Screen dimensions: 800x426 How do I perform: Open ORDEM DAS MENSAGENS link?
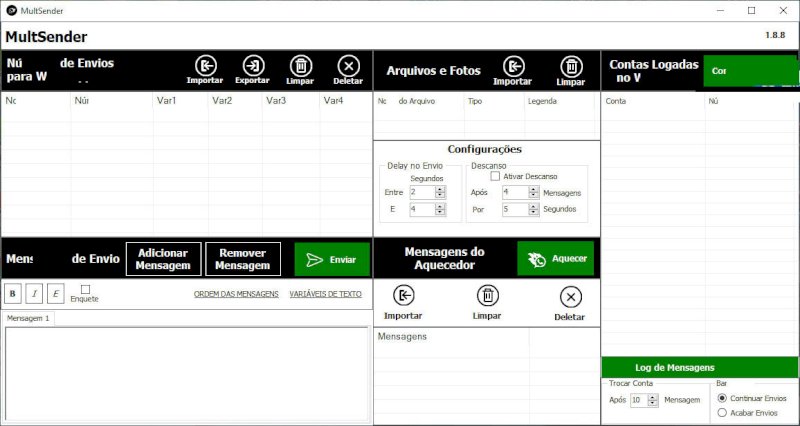click(x=236, y=294)
